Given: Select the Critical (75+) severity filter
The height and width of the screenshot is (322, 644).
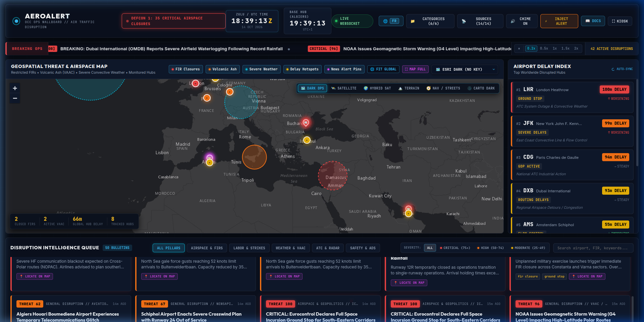Looking at the screenshot, I should (455, 248).
